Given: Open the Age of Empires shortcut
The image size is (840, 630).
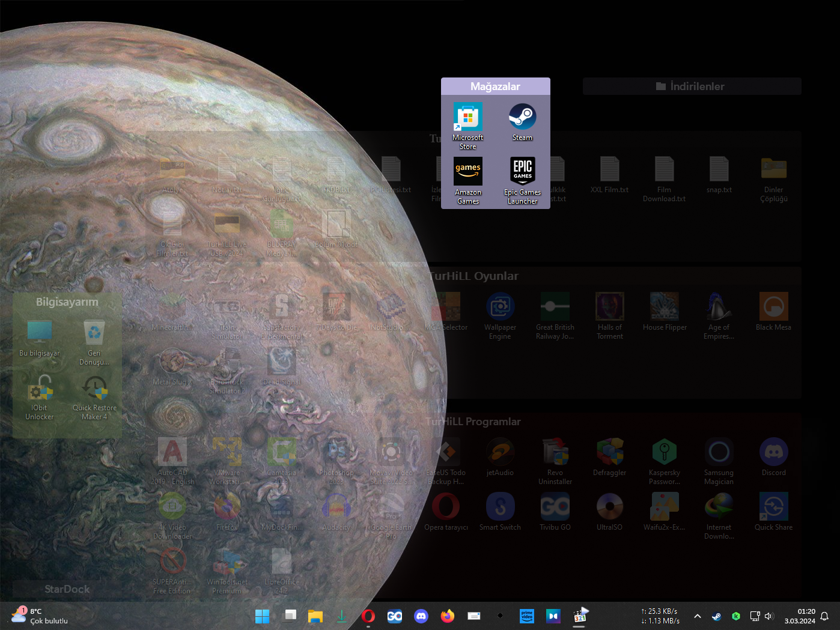Looking at the screenshot, I should click(719, 316).
